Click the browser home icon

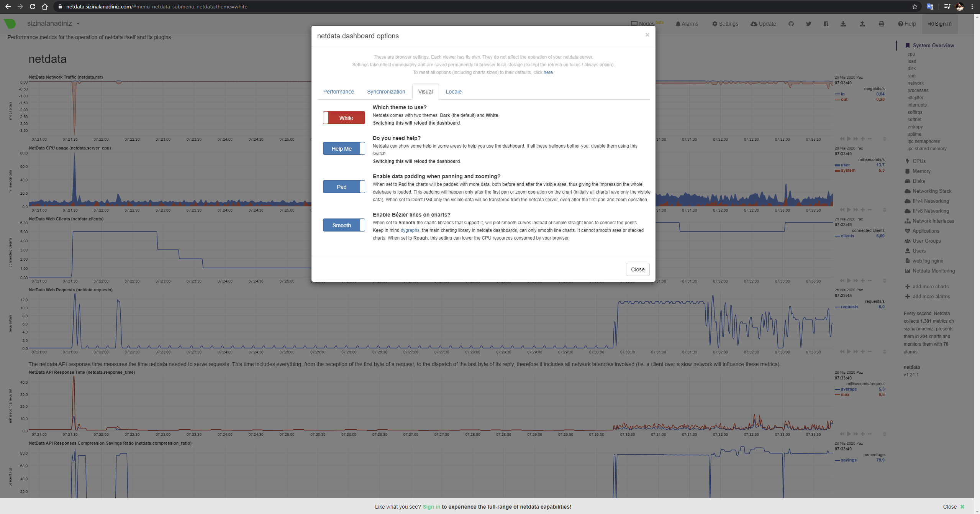pos(45,7)
